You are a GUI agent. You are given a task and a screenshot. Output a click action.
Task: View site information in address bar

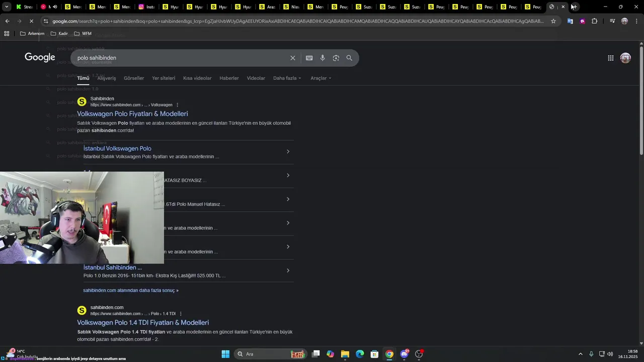pyautogui.click(x=46, y=21)
